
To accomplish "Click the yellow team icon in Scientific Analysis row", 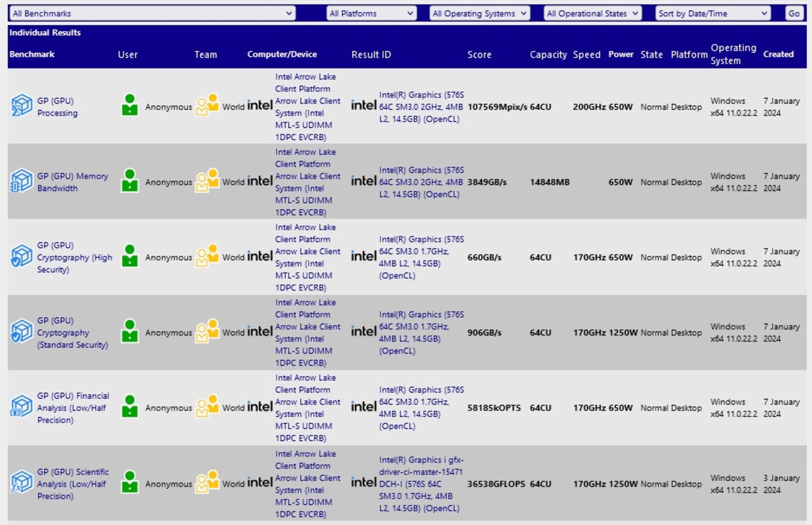I will click(207, 481).
